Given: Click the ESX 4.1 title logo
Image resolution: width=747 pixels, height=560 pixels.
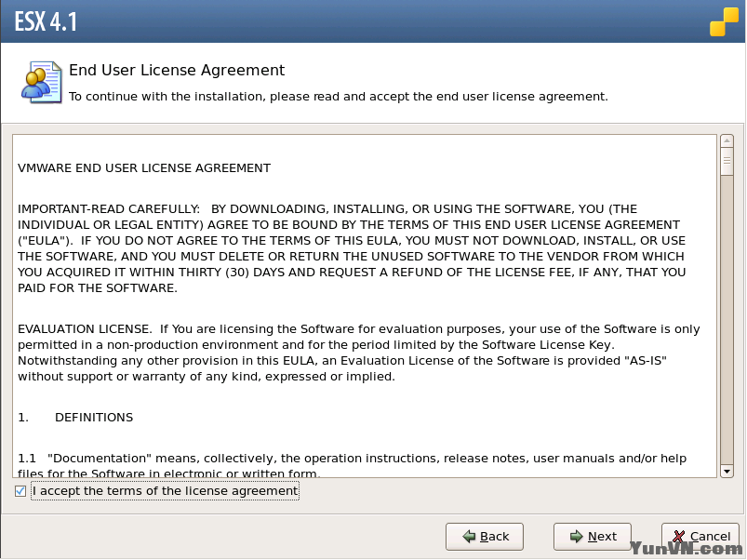Looking at the screenshot, I should click(47, 20).
